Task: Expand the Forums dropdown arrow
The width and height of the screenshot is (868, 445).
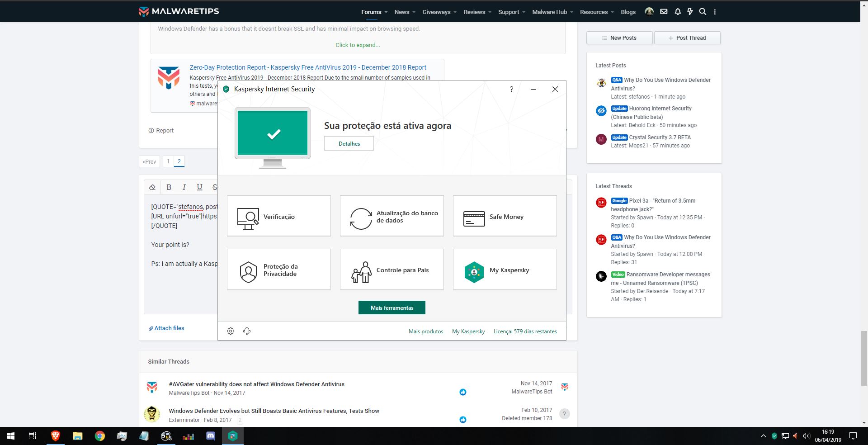Action: tap(386, 12)
